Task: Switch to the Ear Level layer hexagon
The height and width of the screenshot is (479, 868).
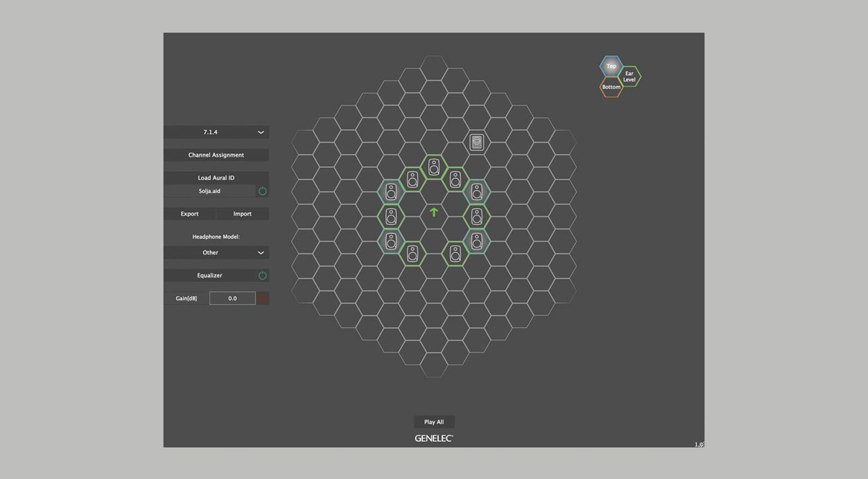Action: pos(630,76)
